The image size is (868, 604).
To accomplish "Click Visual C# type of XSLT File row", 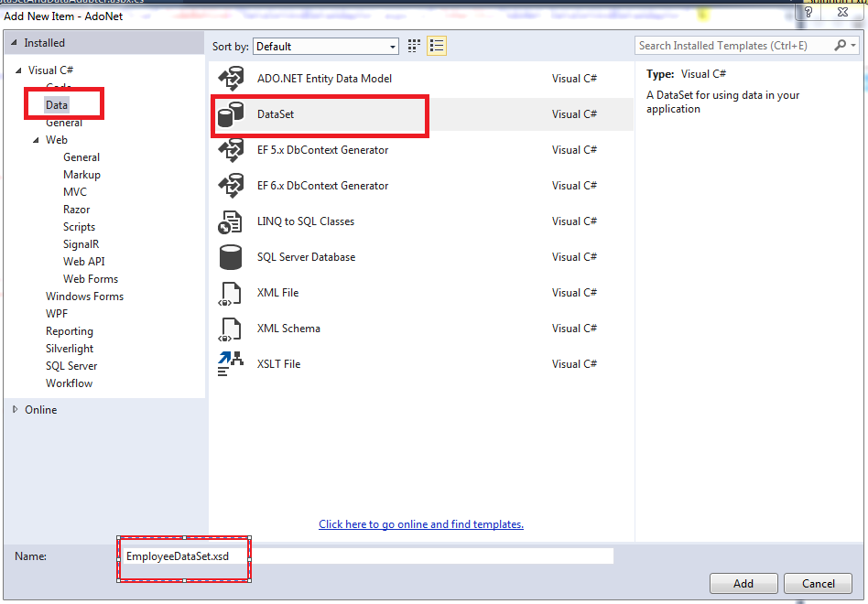I will click(575, 364).
